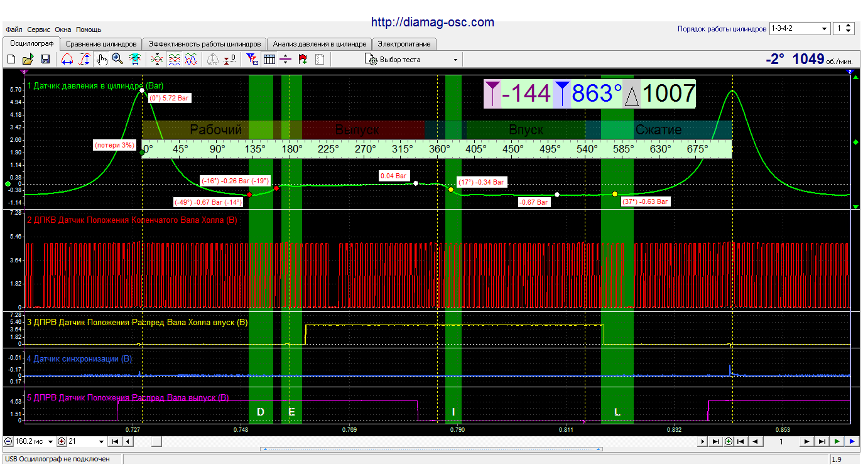Click the horizontal time scrollbar thumb

156,441
